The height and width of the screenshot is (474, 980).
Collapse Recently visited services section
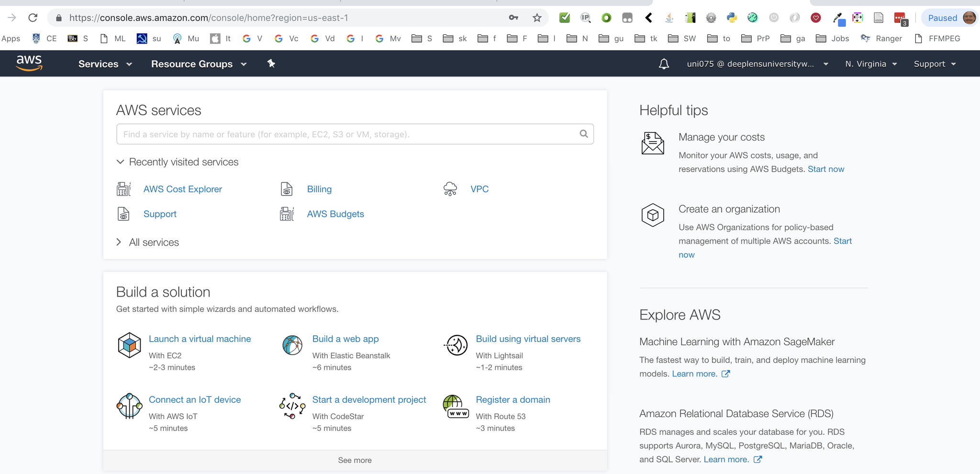(177, 162)
